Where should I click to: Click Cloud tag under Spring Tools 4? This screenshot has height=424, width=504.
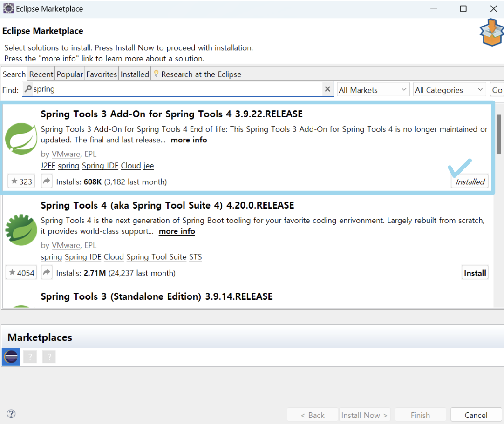(114, 256)
